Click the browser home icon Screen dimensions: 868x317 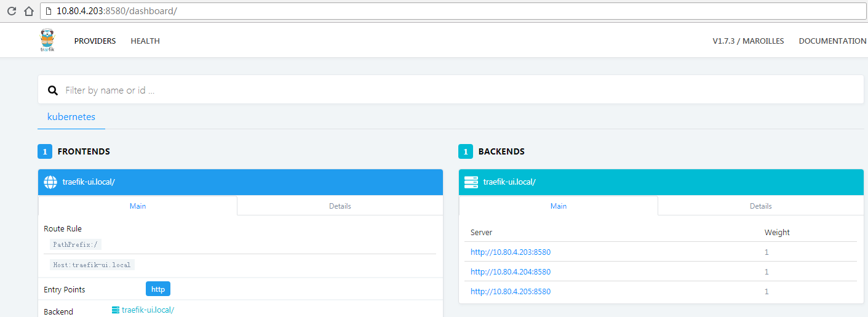(x=28, y=11)
